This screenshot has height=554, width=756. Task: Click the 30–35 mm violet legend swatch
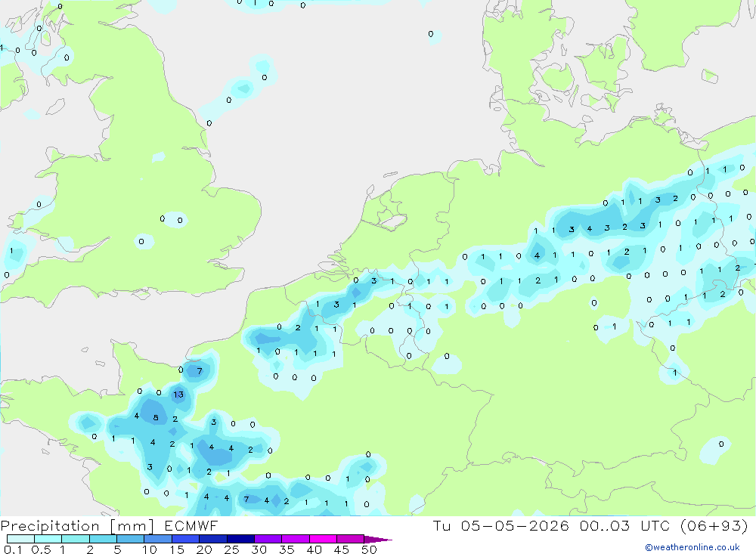(x=268, y=539)
